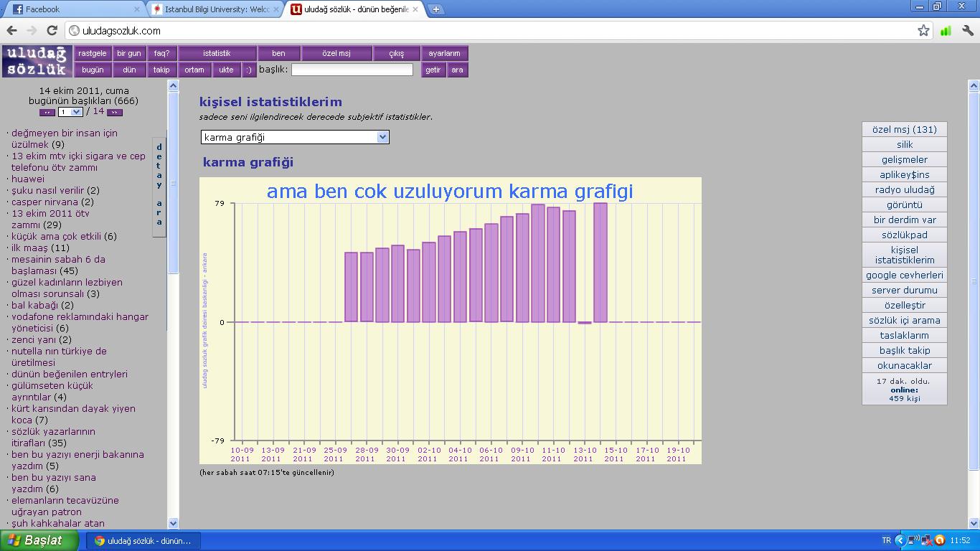Open page number dropdown in sidebar
The image size is (980, 551).
click(70, 112)
